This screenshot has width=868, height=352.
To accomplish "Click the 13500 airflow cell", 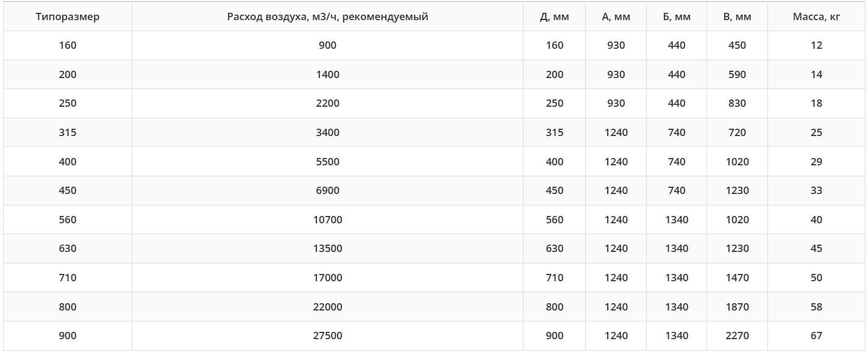I will pos(327,248).
